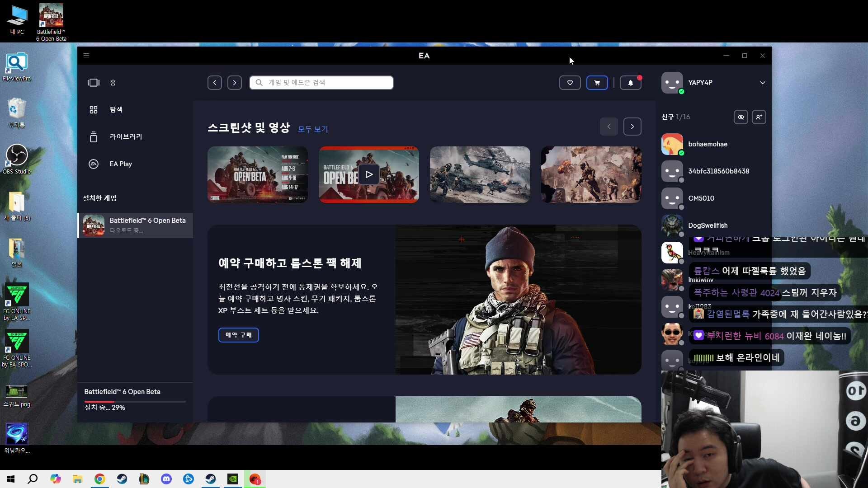
Task: Open the shopping cart
Action: tap(597, 83)
